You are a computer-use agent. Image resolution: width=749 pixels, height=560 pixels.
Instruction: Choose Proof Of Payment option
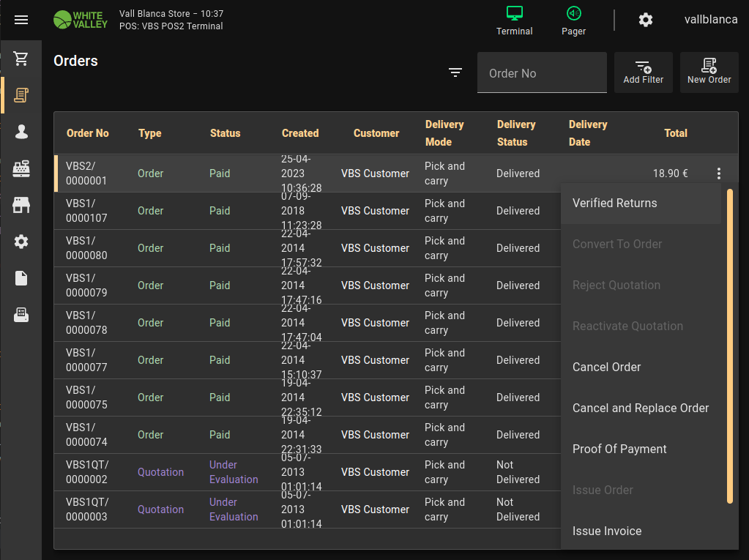[x=619, y=449]
